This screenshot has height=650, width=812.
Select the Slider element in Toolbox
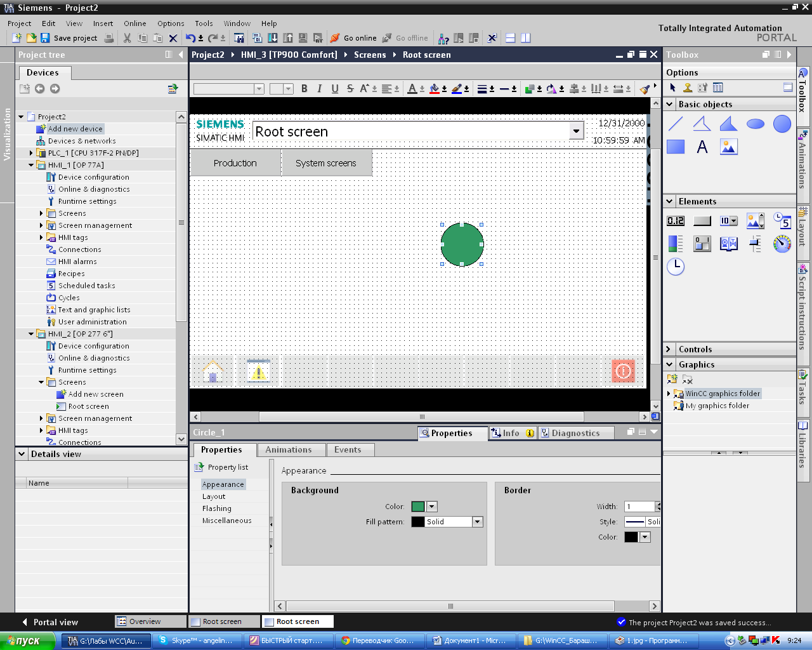756,244
